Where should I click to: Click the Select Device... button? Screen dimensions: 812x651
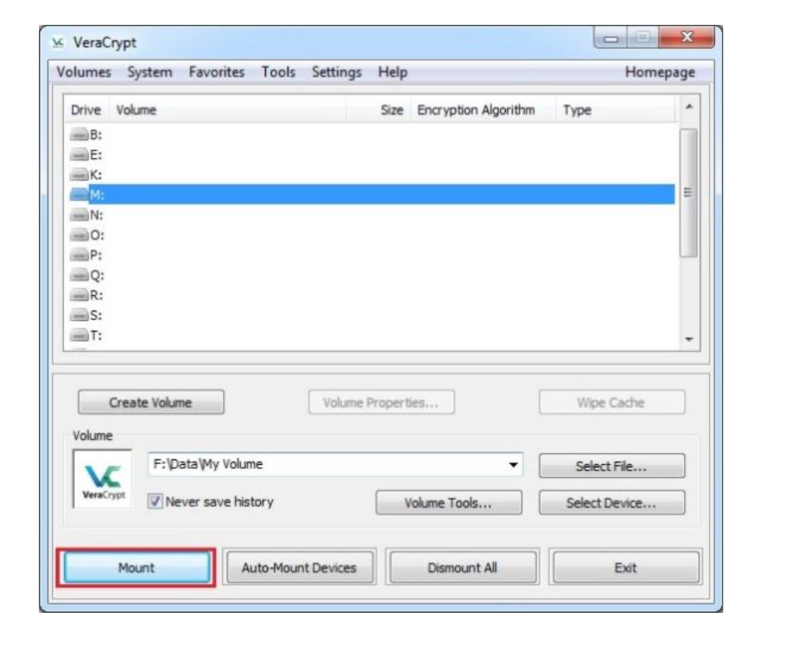click(612, 503)
